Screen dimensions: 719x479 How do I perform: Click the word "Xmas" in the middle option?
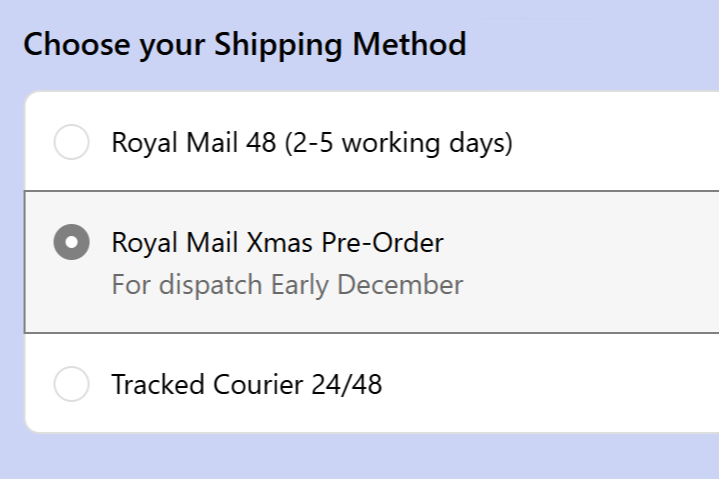[x=302, y=243]
